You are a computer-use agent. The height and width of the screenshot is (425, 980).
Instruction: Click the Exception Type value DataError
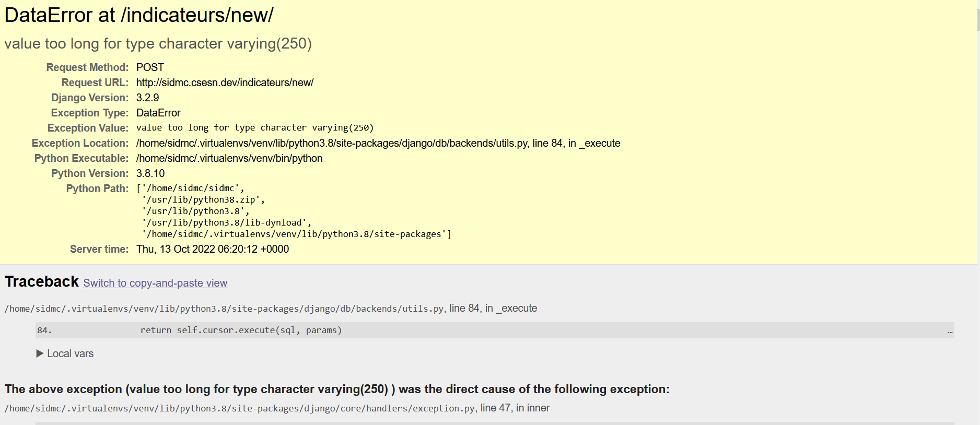tap(158, 113)
